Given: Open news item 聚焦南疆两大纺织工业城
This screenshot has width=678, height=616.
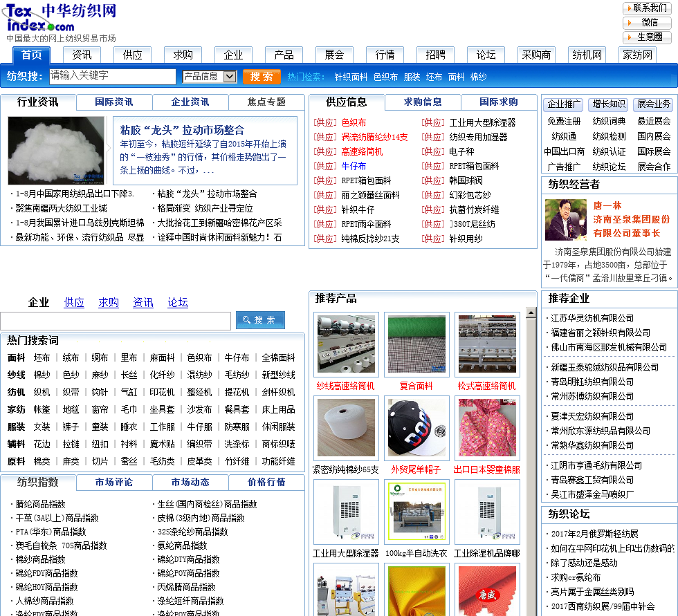Looking at the screenshot, I should pyautogui.click(x=62, y=208).
